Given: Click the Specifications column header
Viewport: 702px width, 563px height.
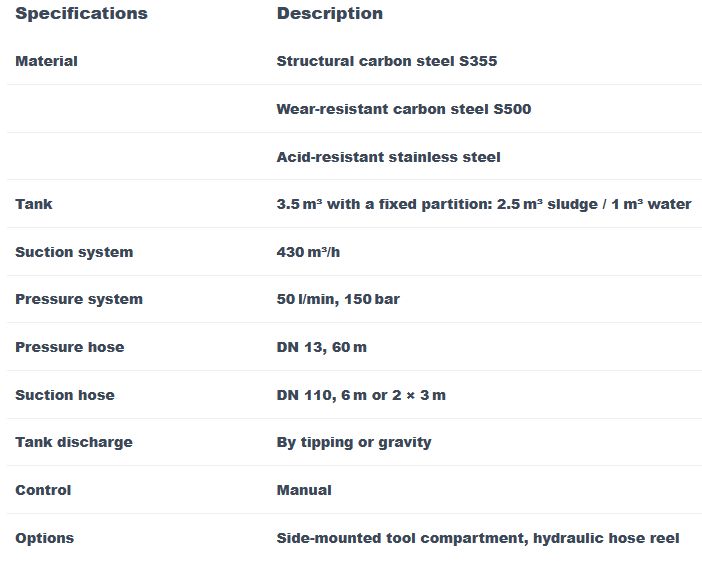Looking at the screenshot, I should (81, 14).
